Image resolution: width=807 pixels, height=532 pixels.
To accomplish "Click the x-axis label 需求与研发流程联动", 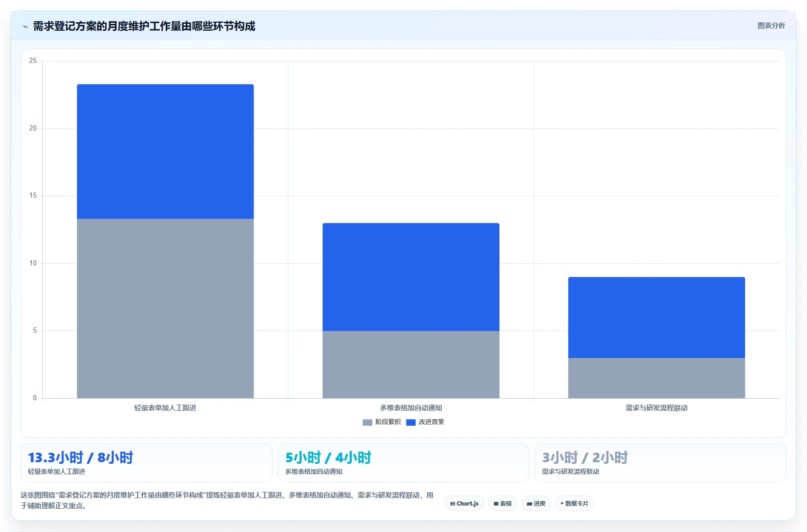I will pyautogui.click(x=656, y=408).
